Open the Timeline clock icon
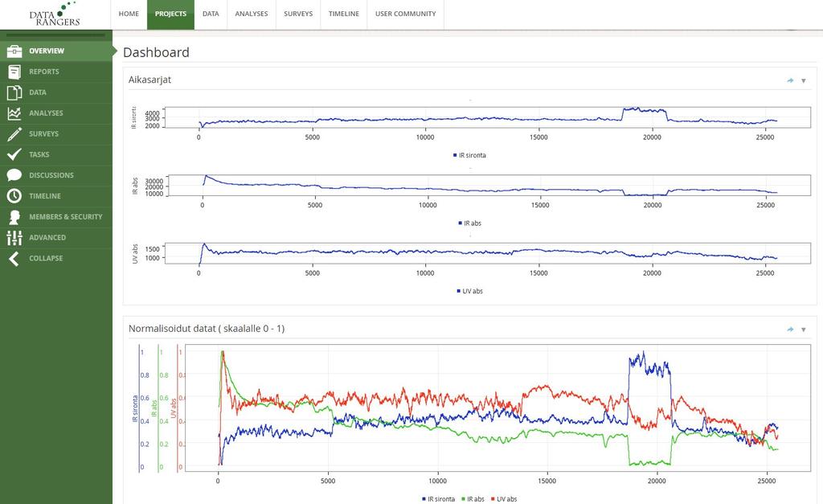Viewport: 823px width, 504px height. pos(14,196)
